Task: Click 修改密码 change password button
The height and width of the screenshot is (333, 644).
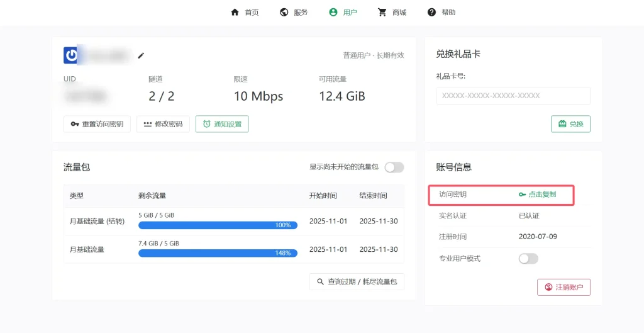Action: 163,124
